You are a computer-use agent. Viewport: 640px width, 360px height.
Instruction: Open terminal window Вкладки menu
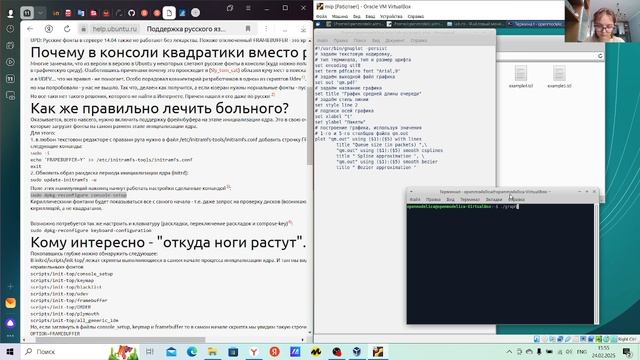[x=493, y=200]
